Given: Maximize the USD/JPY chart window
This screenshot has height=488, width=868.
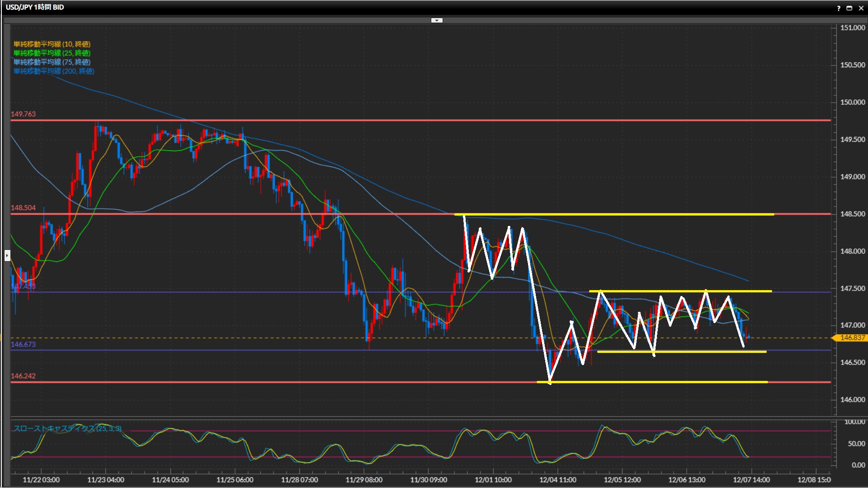Looking at the screenshot, I should point(849,8).
